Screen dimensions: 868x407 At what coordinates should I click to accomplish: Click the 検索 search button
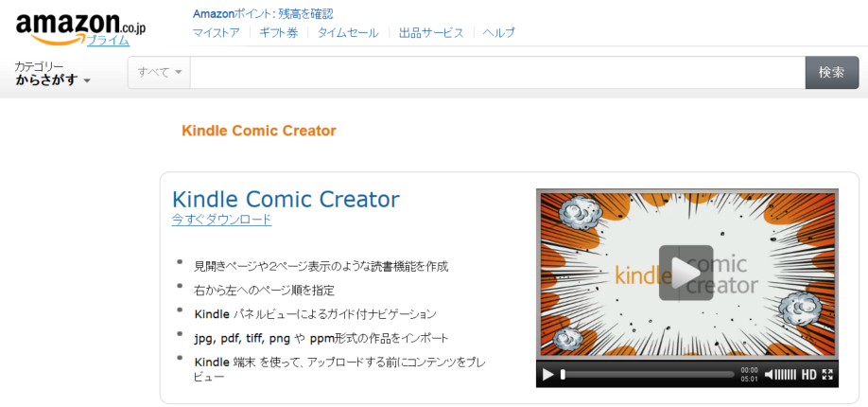pos(831,72)
